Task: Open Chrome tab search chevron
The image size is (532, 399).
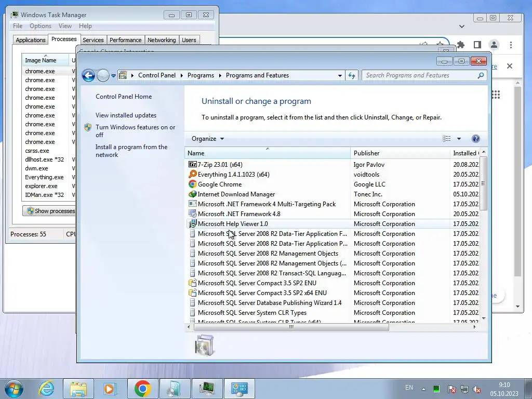Action: [461, 26]
